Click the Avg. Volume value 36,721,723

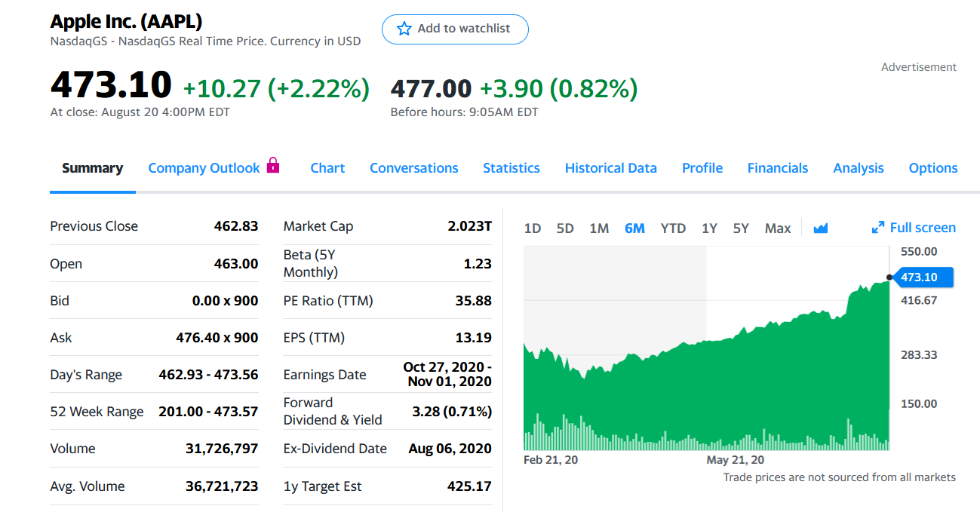pyautogui.click(x=222, y=486)
